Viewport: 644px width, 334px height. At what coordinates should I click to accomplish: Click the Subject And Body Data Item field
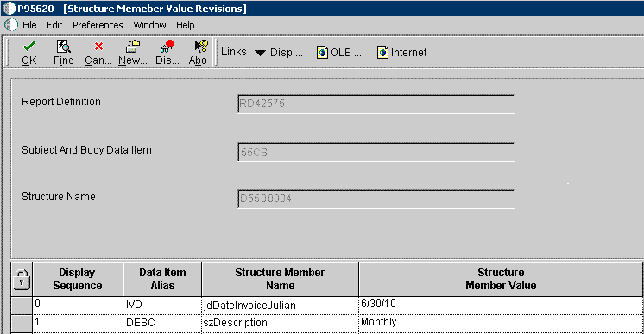[x=376, y=153]
